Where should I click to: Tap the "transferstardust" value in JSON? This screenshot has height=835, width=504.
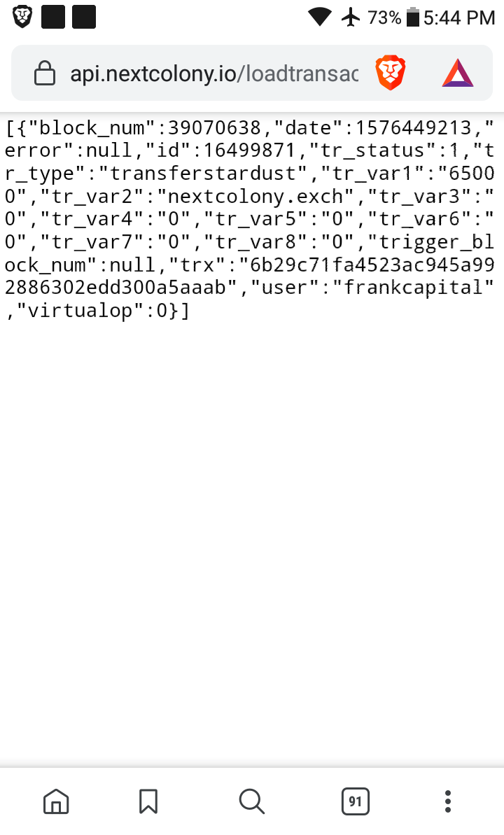[x=203, y=174]
